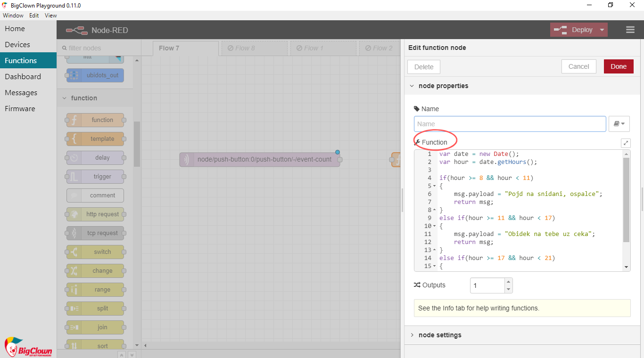644x358 pixels.
Task: Select the comment node in palette
Action: click(x=95, y=195)
